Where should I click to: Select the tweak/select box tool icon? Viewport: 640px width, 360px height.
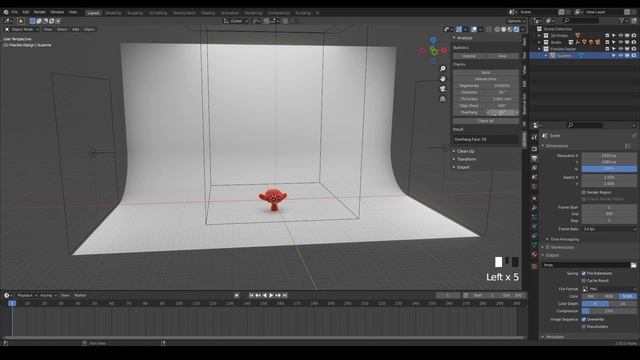pos(21,21)
